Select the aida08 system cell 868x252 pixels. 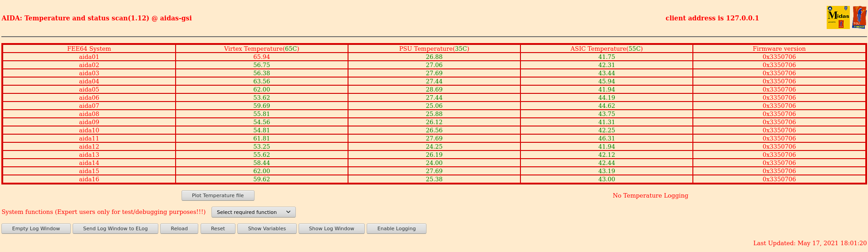tap(89, 114)
